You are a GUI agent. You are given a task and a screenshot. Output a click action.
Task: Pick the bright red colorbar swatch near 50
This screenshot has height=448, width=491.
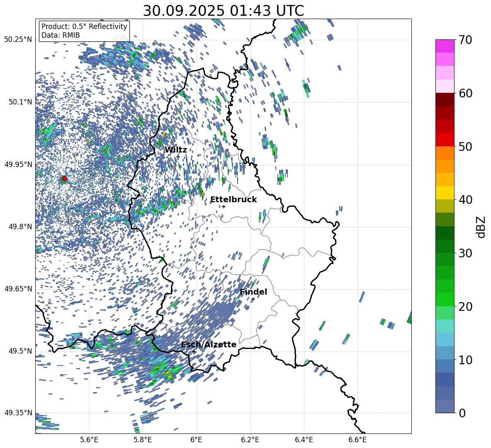(x=445, y=139)
